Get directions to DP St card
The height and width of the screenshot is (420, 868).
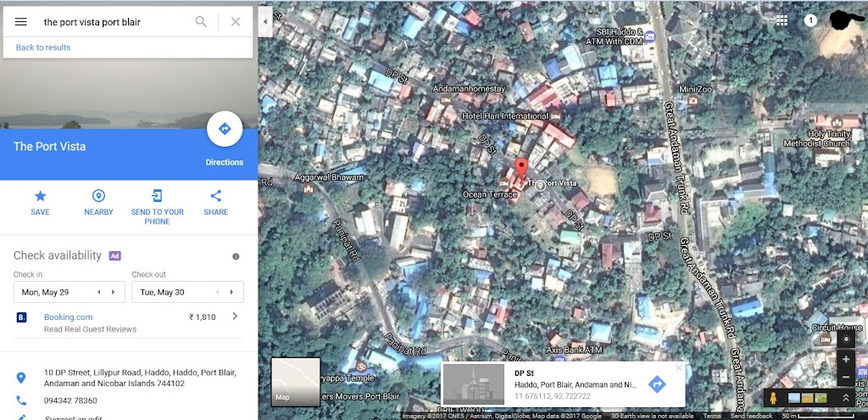pos(657,384)
